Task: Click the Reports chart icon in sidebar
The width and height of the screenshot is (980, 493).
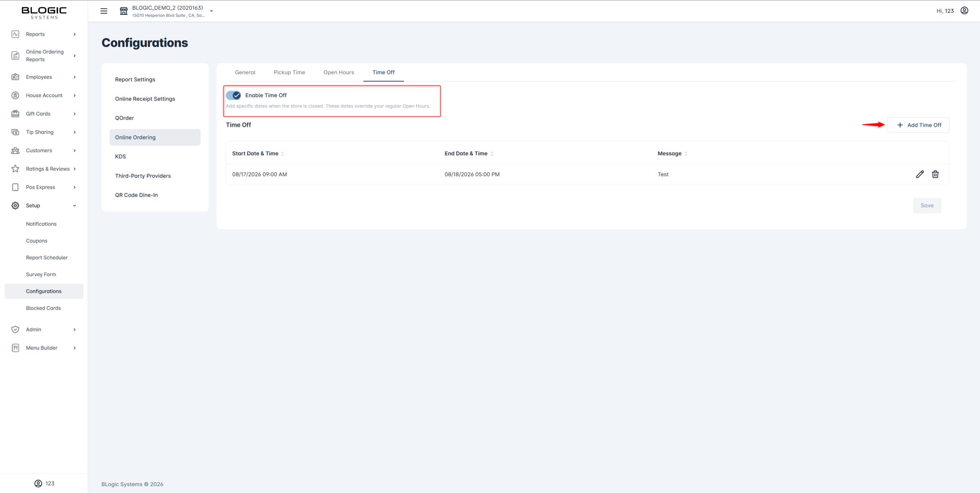Action: pyautogui.click(x=15, y=34)
